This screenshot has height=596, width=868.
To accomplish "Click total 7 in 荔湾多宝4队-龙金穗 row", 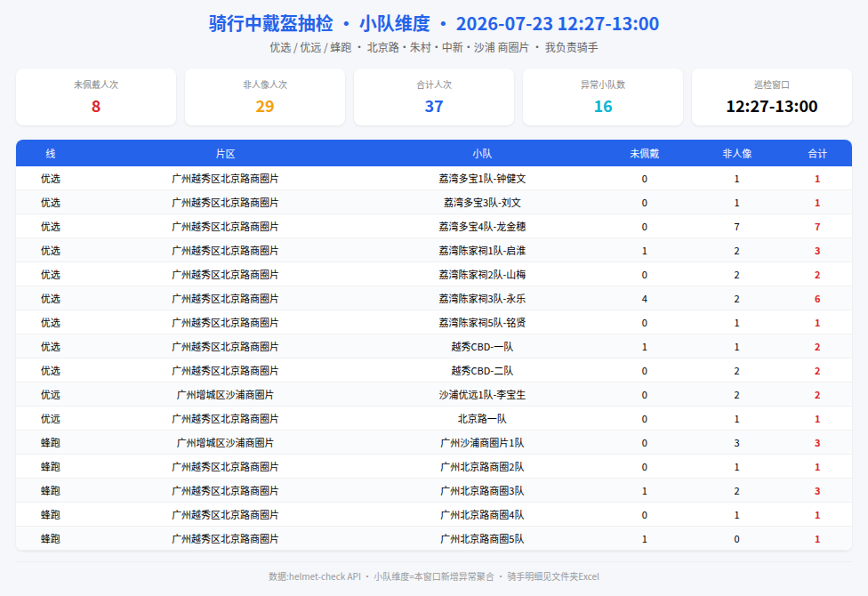I will click(817, 227).
